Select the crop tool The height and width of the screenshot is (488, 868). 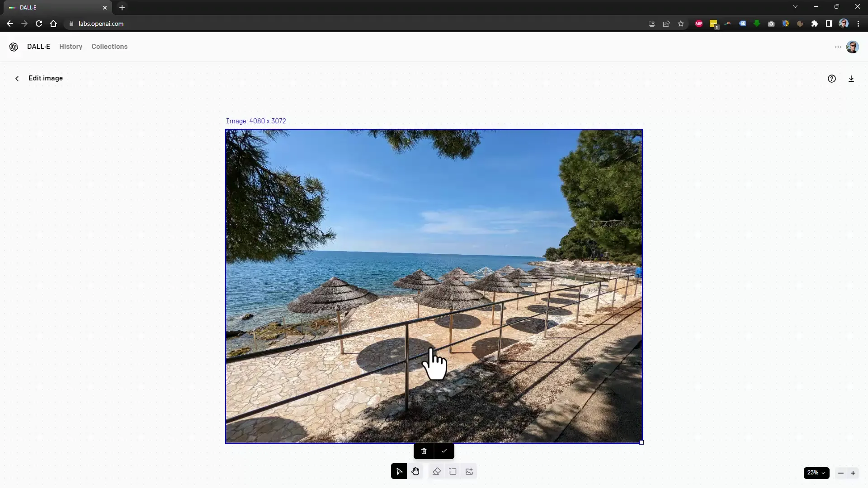tap(452, 471)
